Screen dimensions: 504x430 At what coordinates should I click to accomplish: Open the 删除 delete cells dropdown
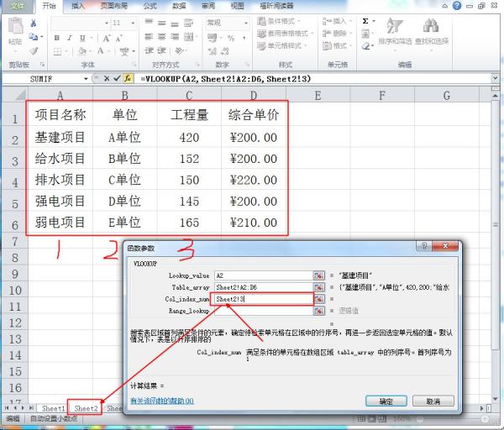tap(337, 33)
